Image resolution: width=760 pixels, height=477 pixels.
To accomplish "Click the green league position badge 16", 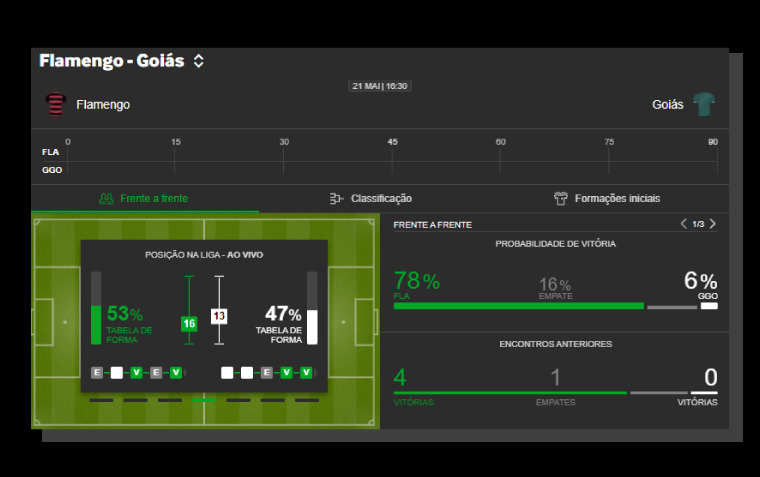I will (189, 324).
